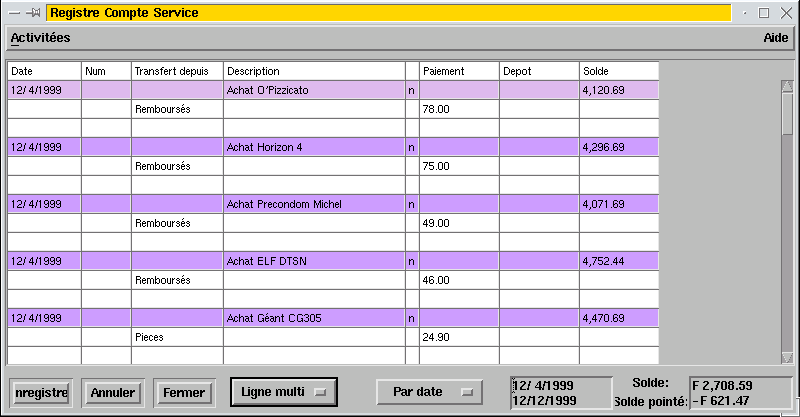The image size is (800, 417).
Task: Select the Achat Géant CG305 description cell
Action: (x=313, y=318)
